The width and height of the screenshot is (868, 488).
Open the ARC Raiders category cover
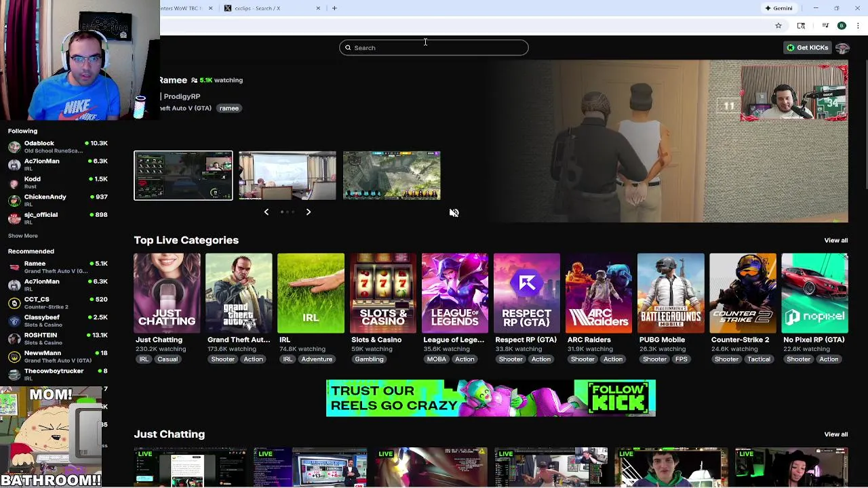point(598,293)
